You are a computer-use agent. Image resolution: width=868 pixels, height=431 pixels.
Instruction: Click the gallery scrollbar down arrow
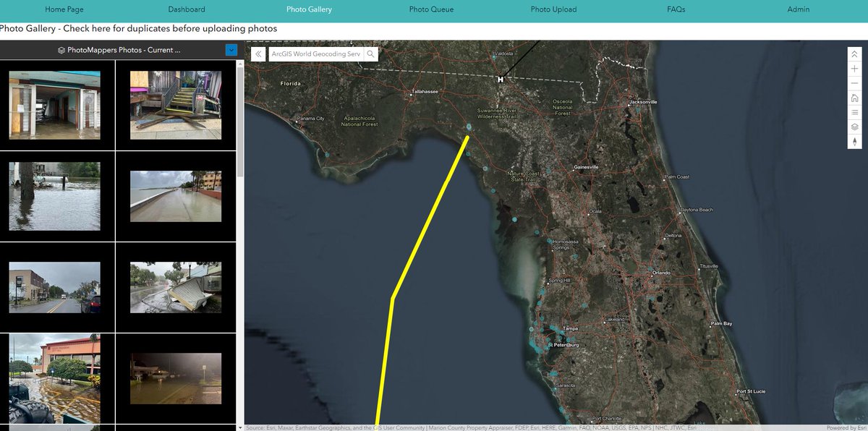pos(240,427)
